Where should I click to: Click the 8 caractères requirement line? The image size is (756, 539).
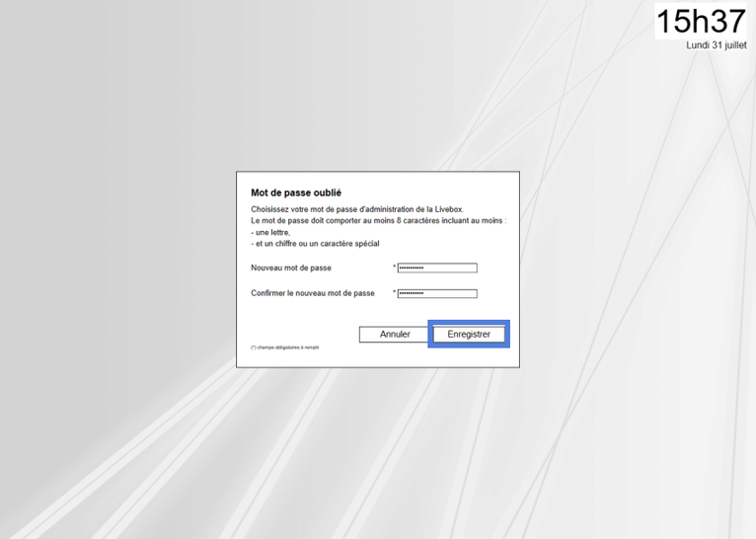(377, 222)
